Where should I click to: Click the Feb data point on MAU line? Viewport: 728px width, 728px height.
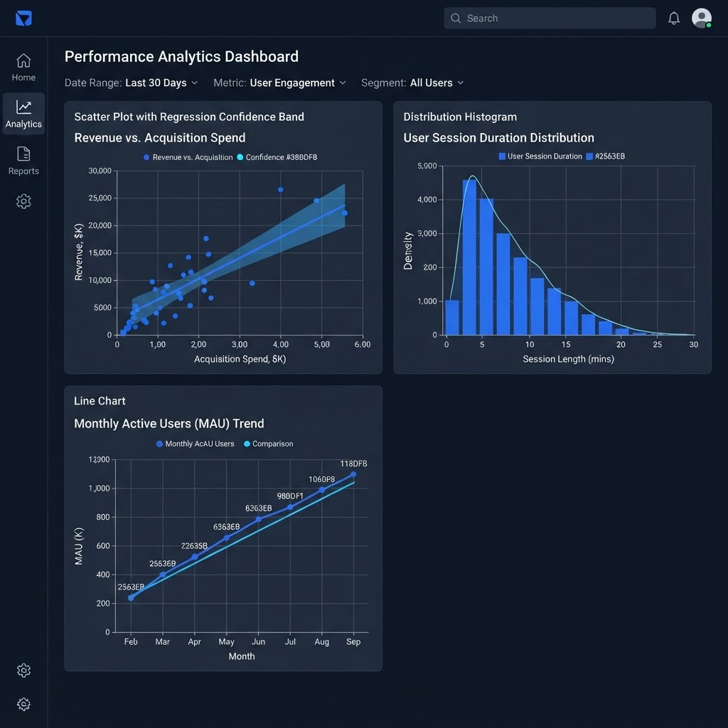(x=131, y=598)
